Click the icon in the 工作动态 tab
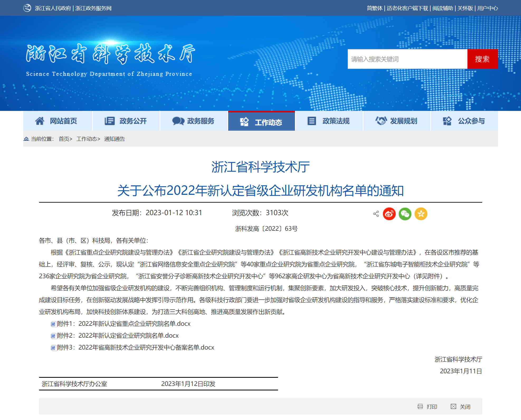This screenshot has width=521, height=420. coord(244,122)
